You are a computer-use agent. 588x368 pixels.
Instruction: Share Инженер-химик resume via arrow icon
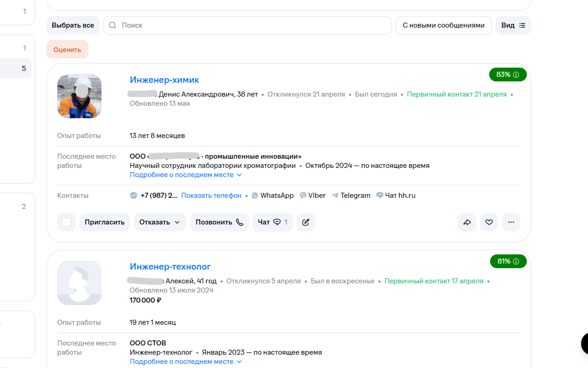pyautogui.click(x=467, y=222)
